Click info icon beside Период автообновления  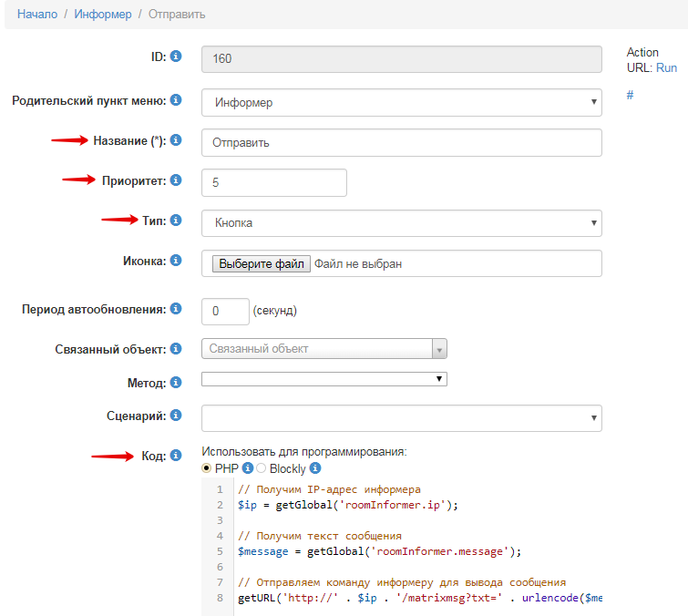pyautogui.click(x=176, y=308)
